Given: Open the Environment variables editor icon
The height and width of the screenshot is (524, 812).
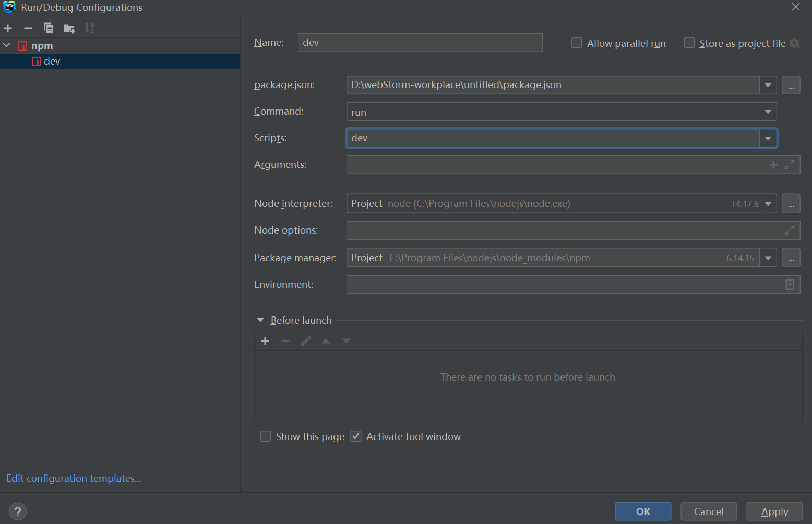Looking at the screenshot, I should (790, 285).
